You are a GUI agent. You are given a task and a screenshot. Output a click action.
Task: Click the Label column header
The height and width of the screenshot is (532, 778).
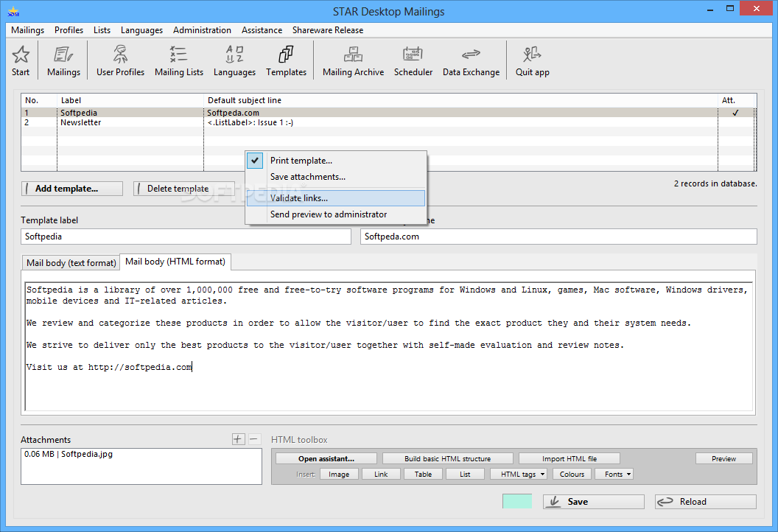tap(130, 100)
